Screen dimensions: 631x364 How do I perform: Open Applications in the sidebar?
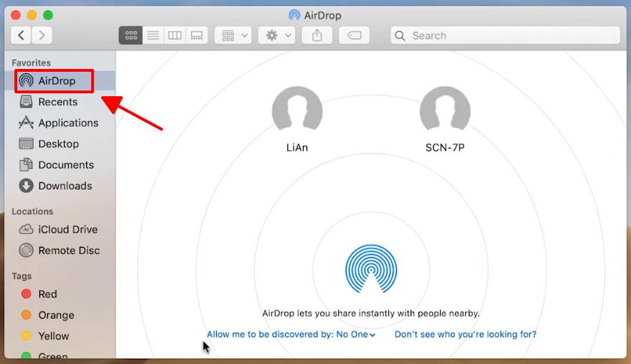(x=60, y=123)
